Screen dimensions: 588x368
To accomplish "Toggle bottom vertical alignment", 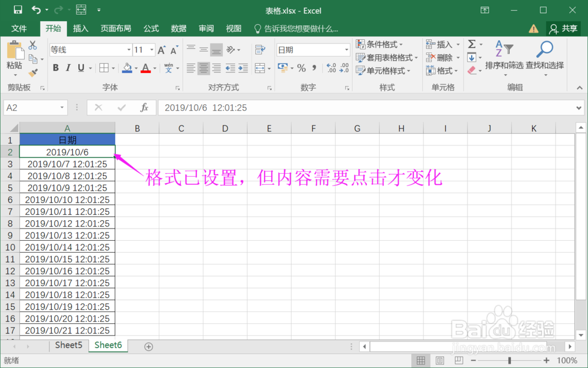I will (216, 50).
